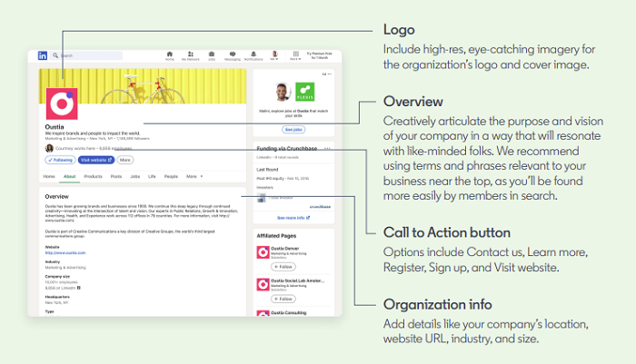Click the Flexis logo in the ad

[306, 92]
